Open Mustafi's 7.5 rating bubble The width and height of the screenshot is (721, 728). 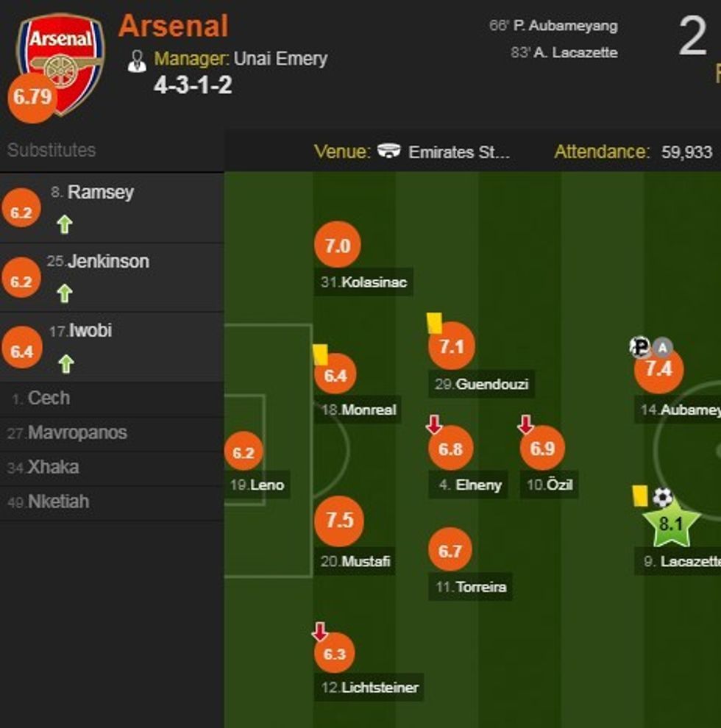coord(339,521)
